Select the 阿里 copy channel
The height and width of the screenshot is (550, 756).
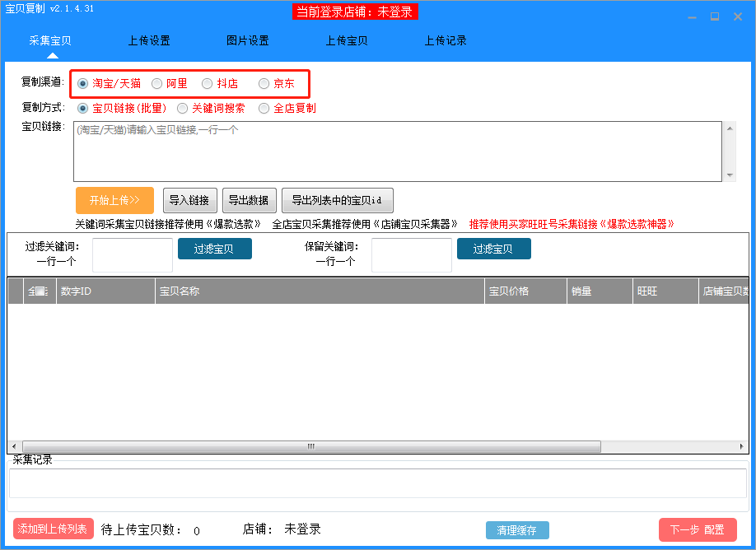[156, 83]
